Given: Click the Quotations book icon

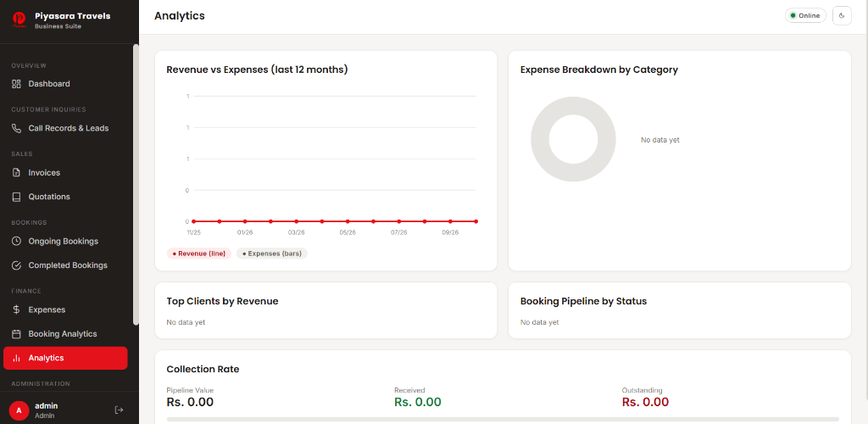Looking at the screenshot, I should (x=16, y=197).
